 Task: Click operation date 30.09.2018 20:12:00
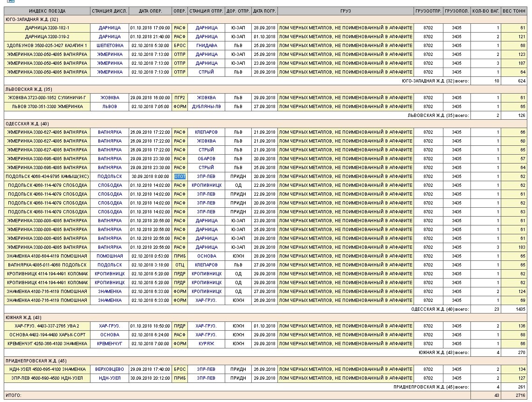coord(150,378)
